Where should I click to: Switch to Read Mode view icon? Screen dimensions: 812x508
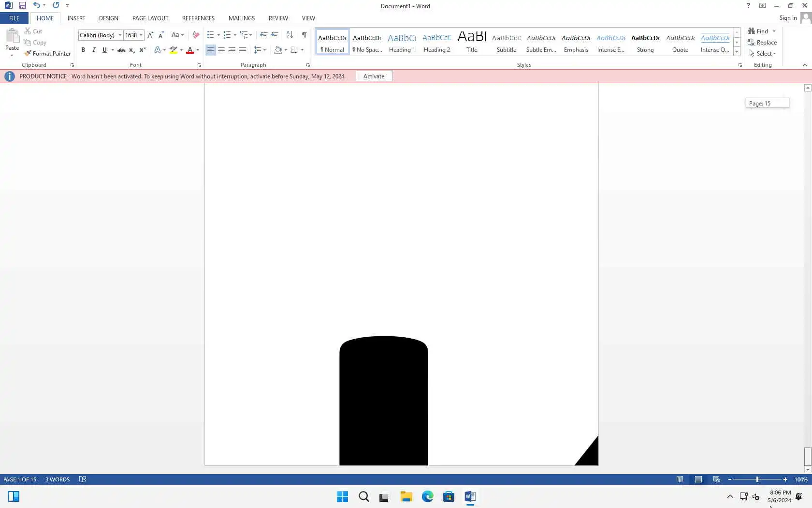click(680, 479)
